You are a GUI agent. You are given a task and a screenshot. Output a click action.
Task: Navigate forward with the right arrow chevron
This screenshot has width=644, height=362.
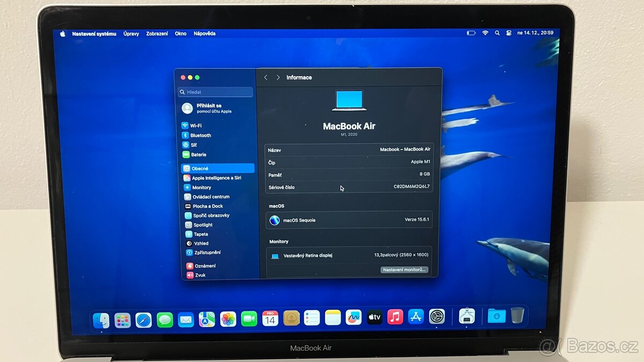(277, 77)
